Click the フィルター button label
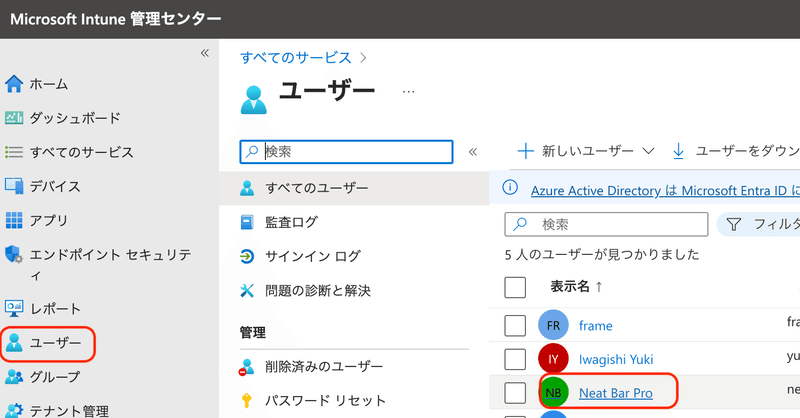 (x=777, y=224)
